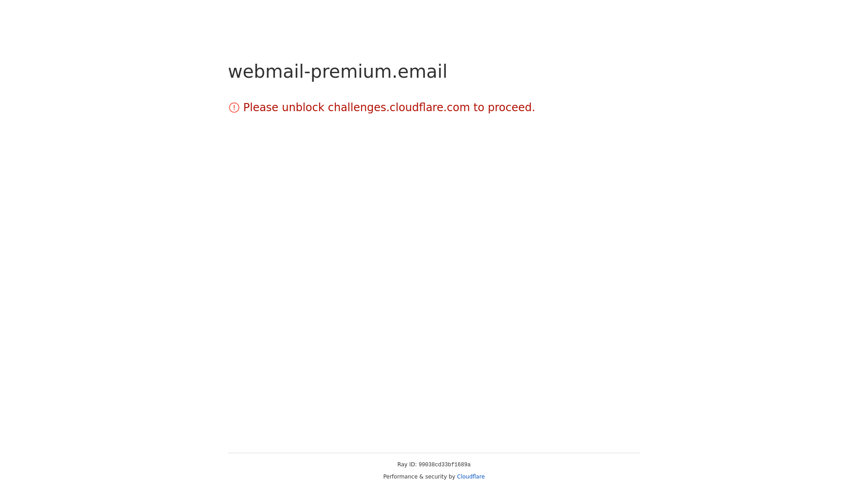Screen dimensions: 868x488
Task: Click the word "to" in error message
Action: 479,108
